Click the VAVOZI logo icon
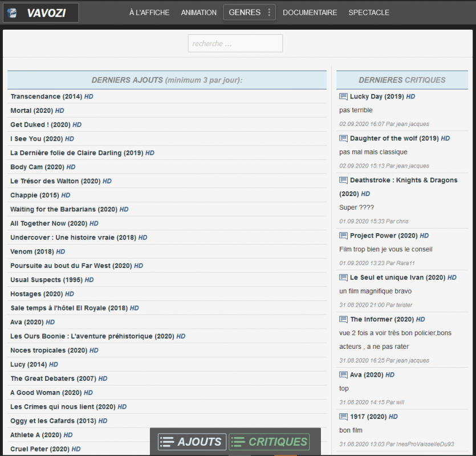 click(x=12, y=13)
